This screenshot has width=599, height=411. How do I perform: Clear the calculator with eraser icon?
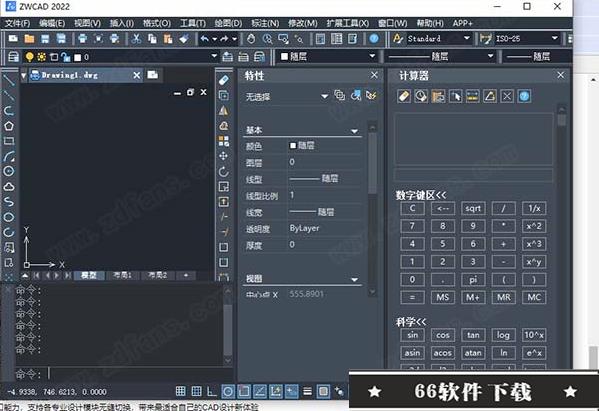404,96
